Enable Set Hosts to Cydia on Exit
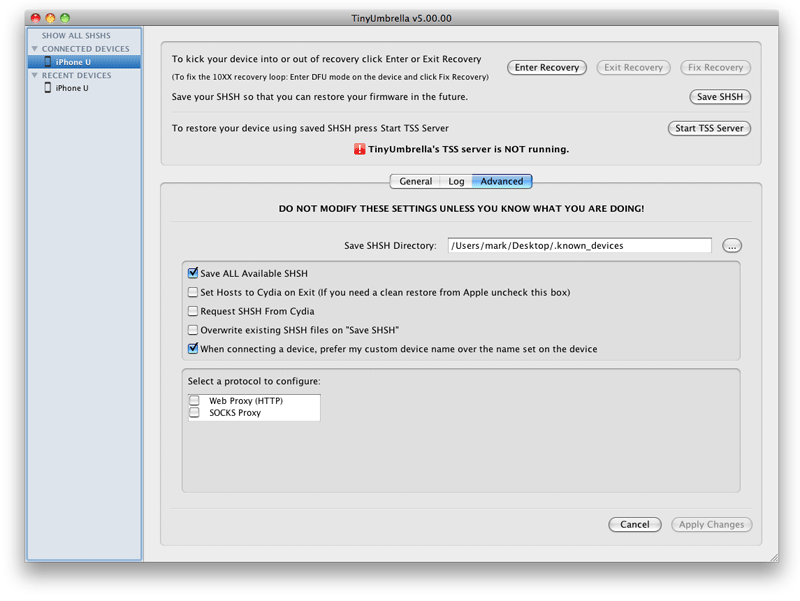800x601 pixels. pyautogui.click(x=193, y=292)
